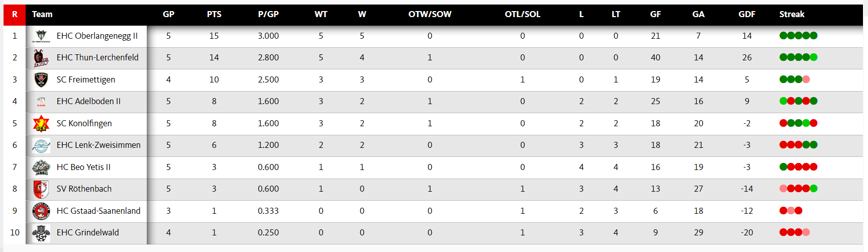Open EHC Grindelwald team name link
The height and width of the screenshot is (252, 868).
(88, 233)
